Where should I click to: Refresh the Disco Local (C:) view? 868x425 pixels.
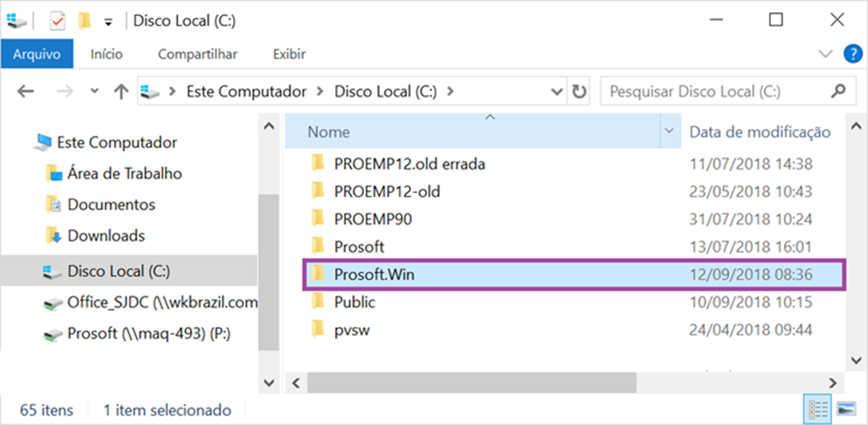(x=579, y=91)
